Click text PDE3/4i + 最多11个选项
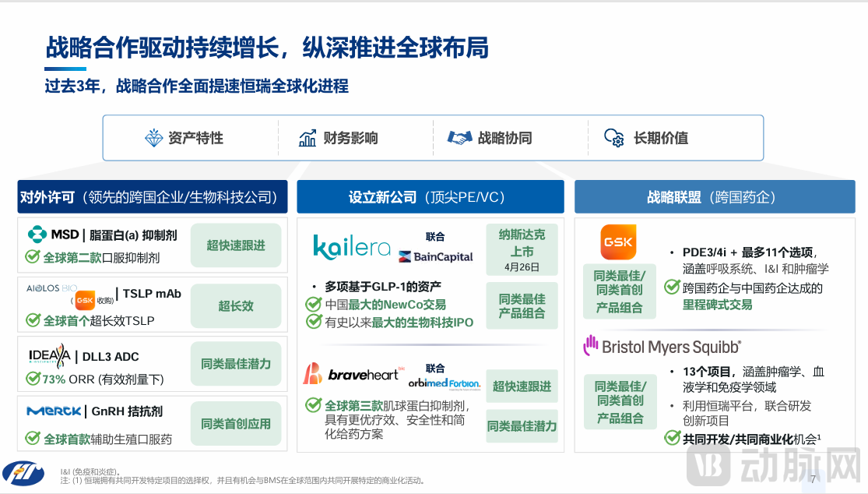868x494 pixels. pyautogui.click(x=750, y=252)
